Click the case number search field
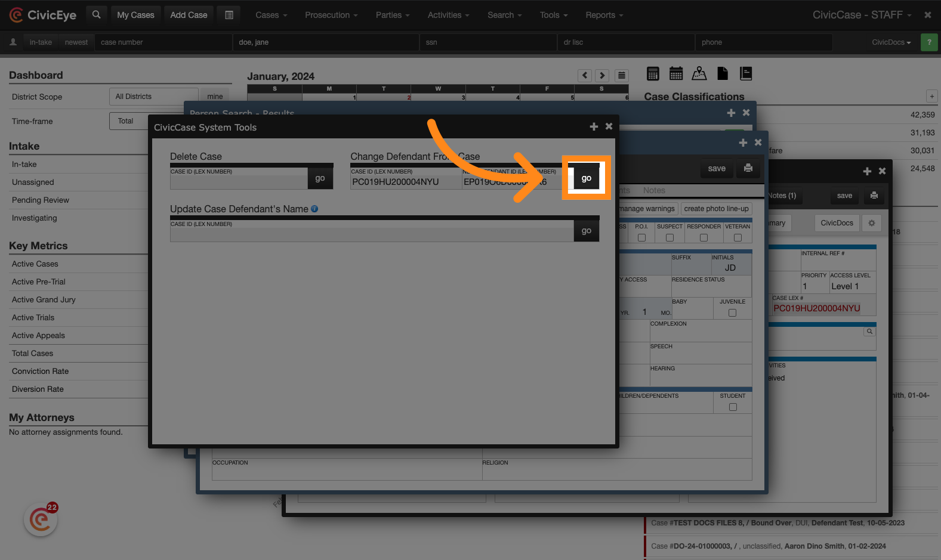941x560 pixels. 163,42
